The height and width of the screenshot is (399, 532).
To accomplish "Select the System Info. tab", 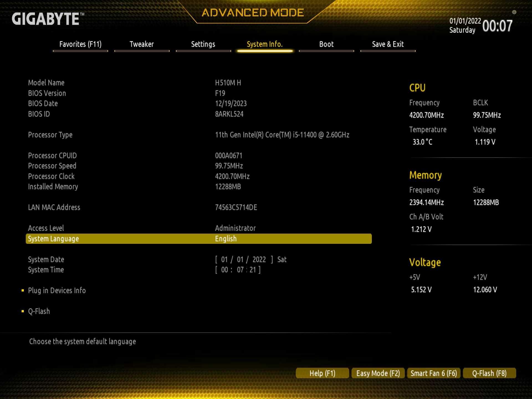I will click(265, 44).
